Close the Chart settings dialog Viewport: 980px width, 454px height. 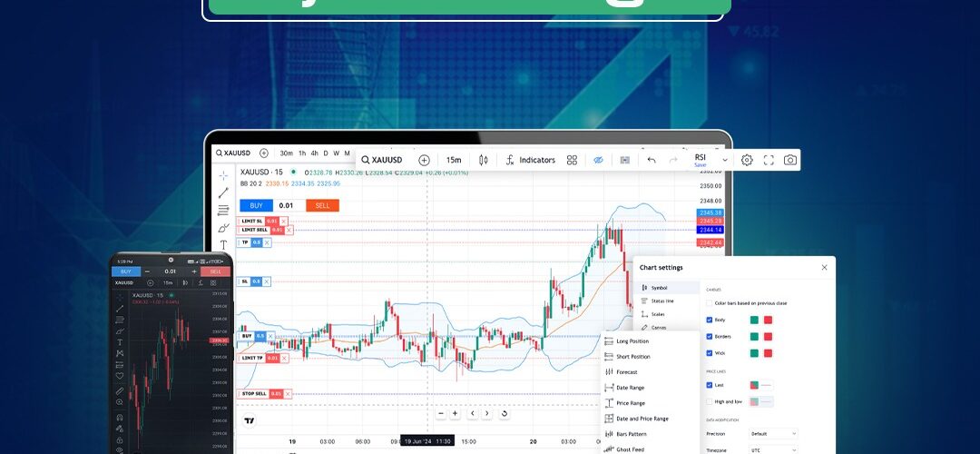pyautogui.click(x=824, y=268)
